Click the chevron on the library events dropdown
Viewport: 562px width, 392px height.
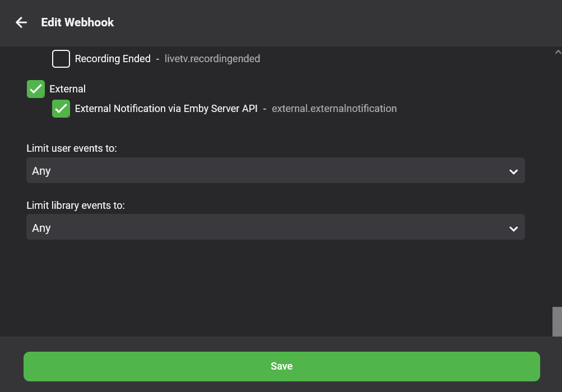click(513, 228)
